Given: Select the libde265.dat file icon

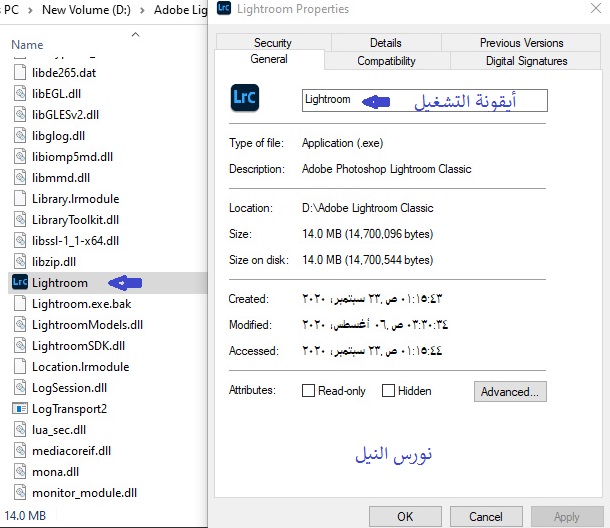Looking at the screenshot, I should (20, 73).
